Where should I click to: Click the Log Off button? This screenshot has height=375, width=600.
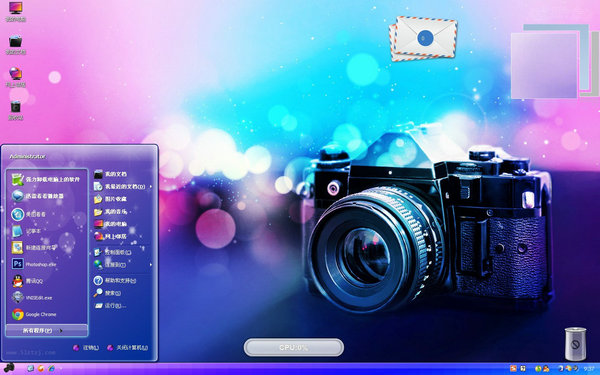point(86,347)
